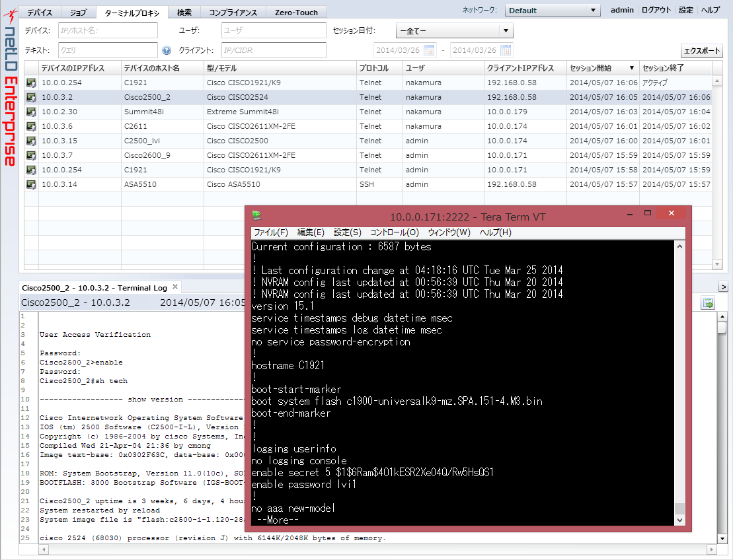Switch to 検索 tab
The height and width of the screenshot is (560, 733).
(x=184, y=13)
